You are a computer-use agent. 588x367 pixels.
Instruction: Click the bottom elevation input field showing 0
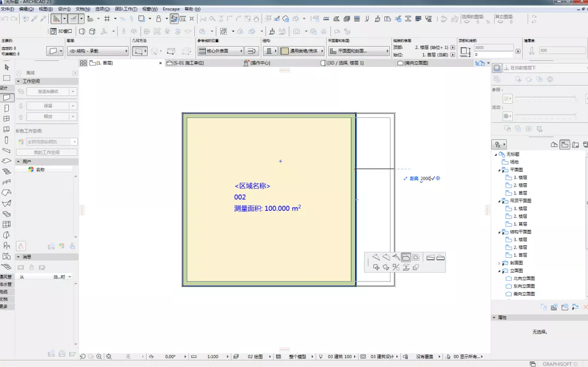point(494,55)
